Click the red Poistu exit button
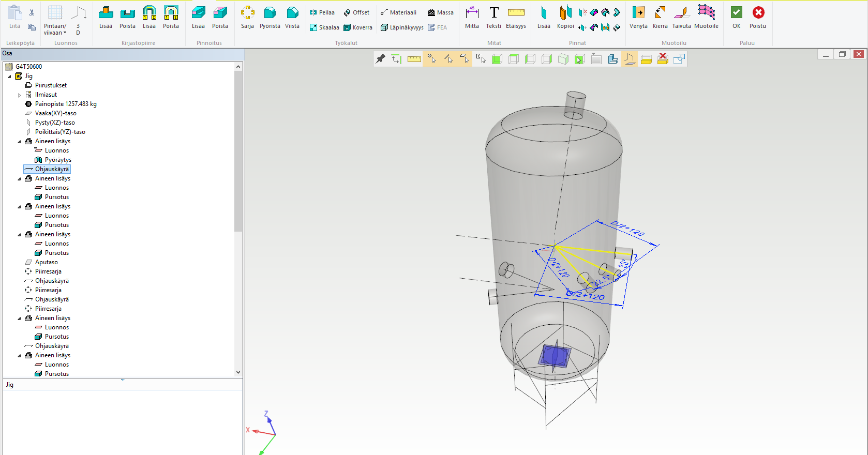The width and height of the screenshot is (868, 455). pos(758,17)
